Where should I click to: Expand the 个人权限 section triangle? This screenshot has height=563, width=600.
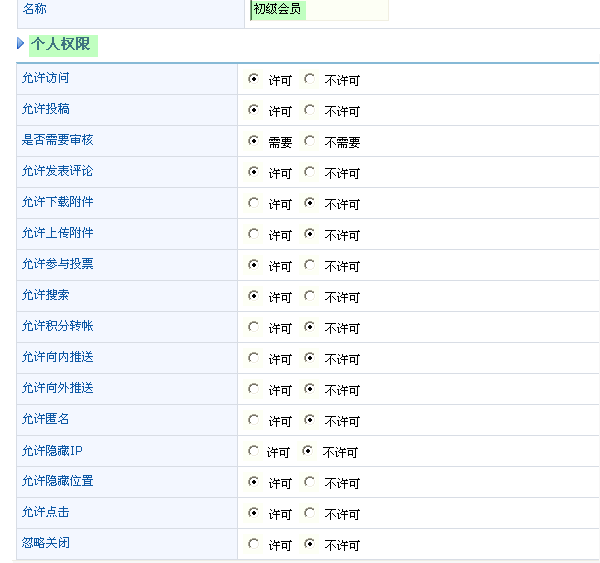coord(20,44)
